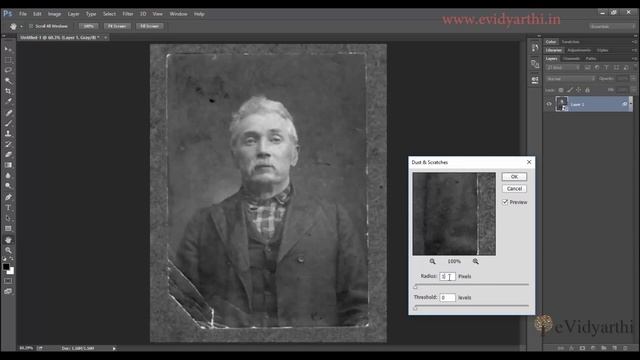Filter layers by type layers
Screen dimensions: 640x360
pos(606,67)
